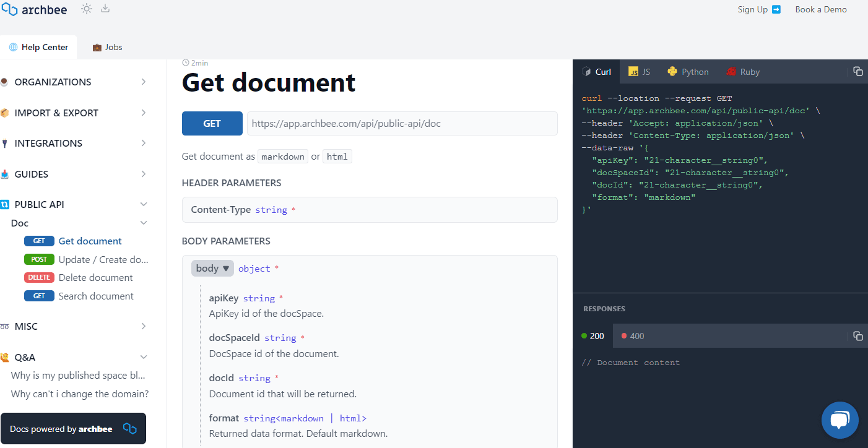
Task: Switch to the Jobs tab
Action: click(106, 46)
